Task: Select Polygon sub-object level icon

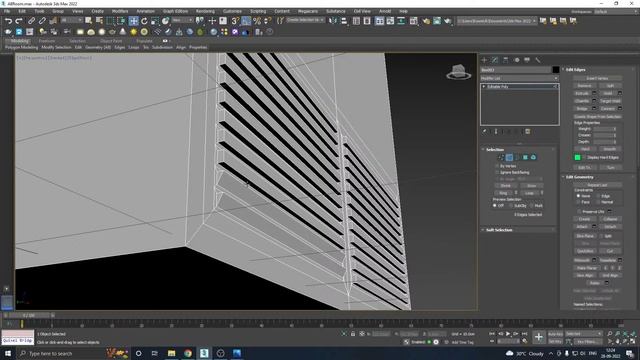Action: pyautogui.click(x=525, y=157)
